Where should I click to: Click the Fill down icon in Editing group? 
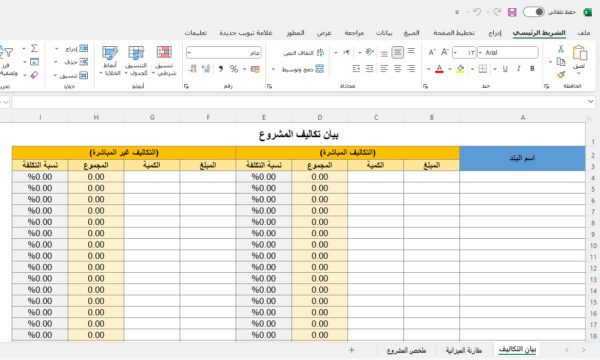pyautogui.click(x=34, y=62)
